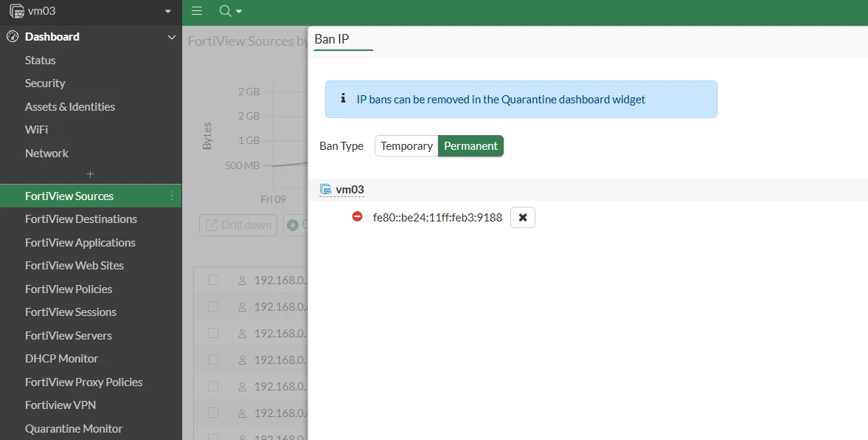Click the 500 MB axis label

pos(243,165)
